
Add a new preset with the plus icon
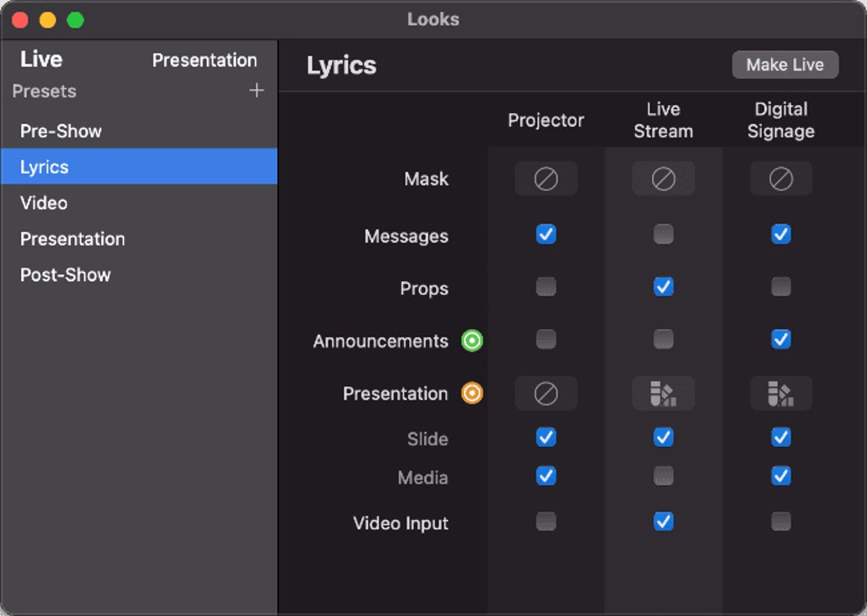point(256,90)
